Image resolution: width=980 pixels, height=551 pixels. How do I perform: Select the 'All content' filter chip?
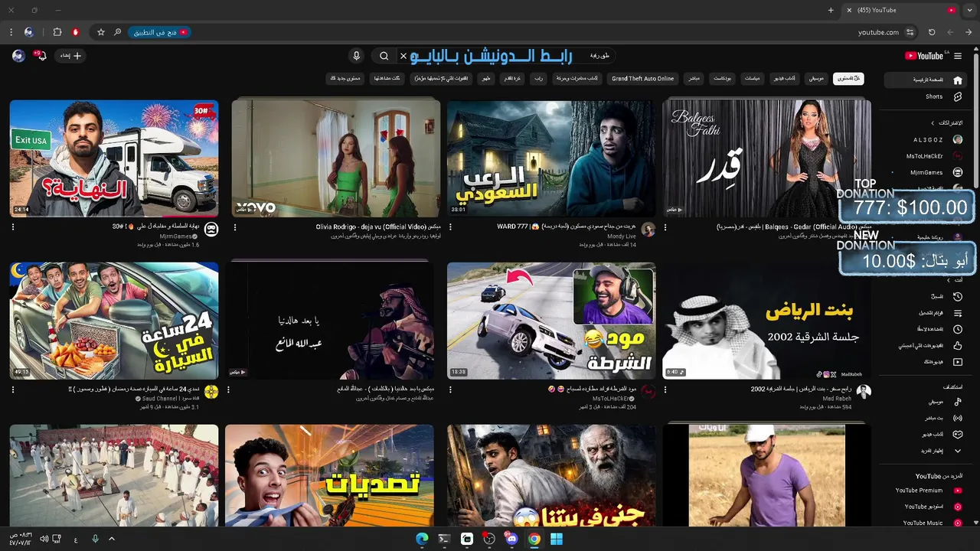848,78
